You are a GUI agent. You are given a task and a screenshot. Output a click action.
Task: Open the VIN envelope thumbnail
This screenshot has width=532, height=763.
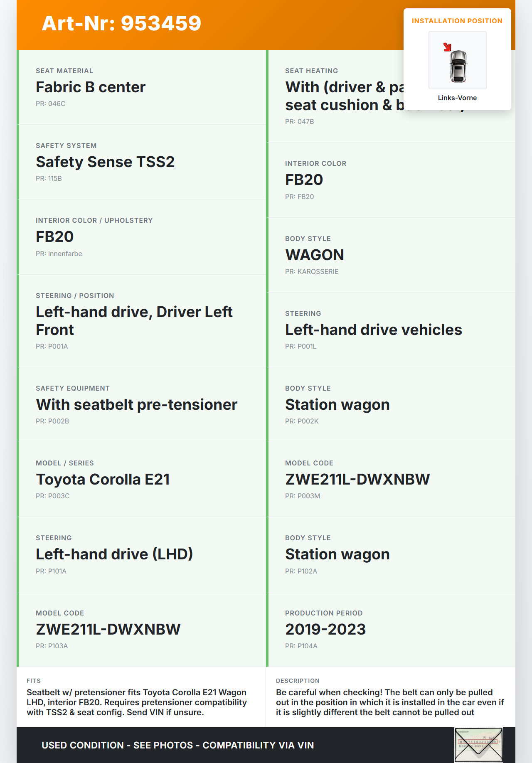478,745
